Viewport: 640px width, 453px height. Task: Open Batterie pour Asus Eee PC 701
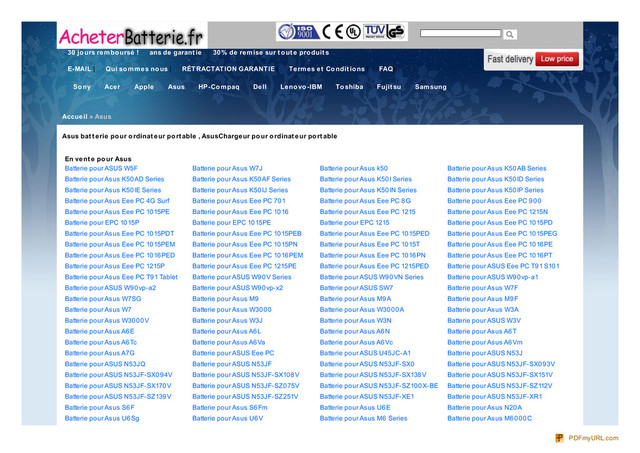click(x=239, y=201)
